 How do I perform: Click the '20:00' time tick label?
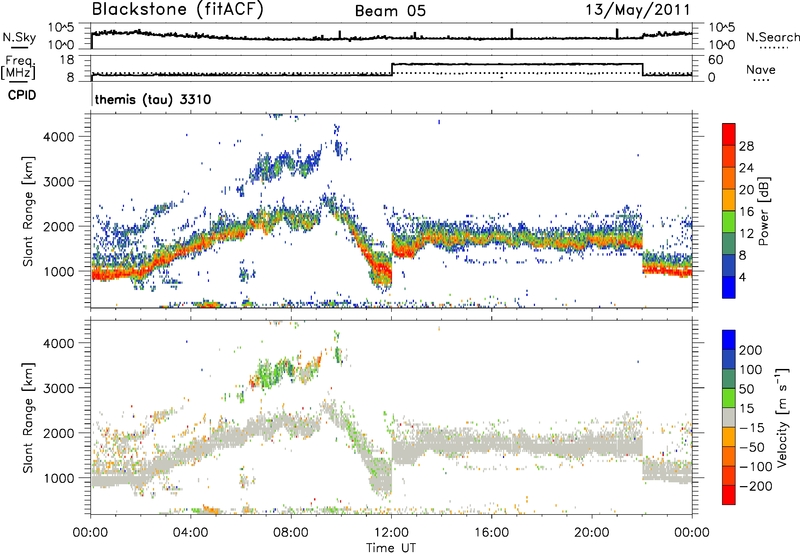point(591,533)
